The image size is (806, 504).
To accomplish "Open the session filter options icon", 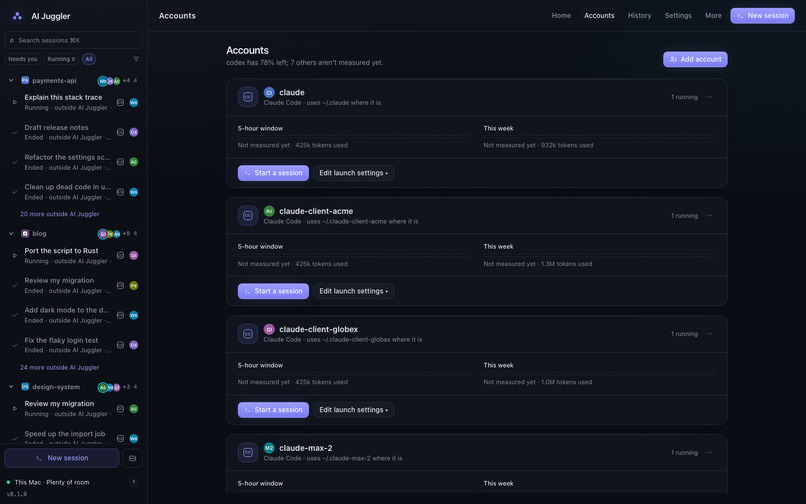I will [136, 59].
